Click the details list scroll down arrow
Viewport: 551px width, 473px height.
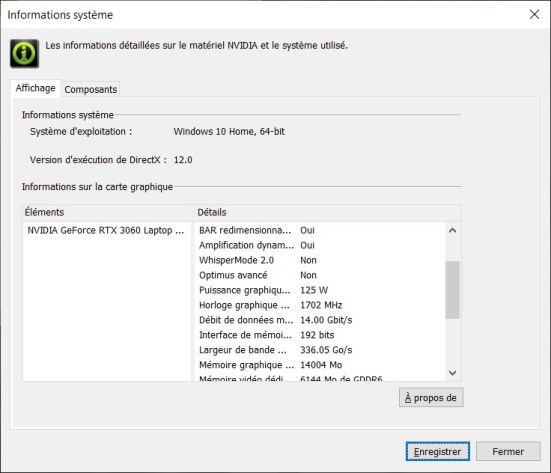point(453,372)
